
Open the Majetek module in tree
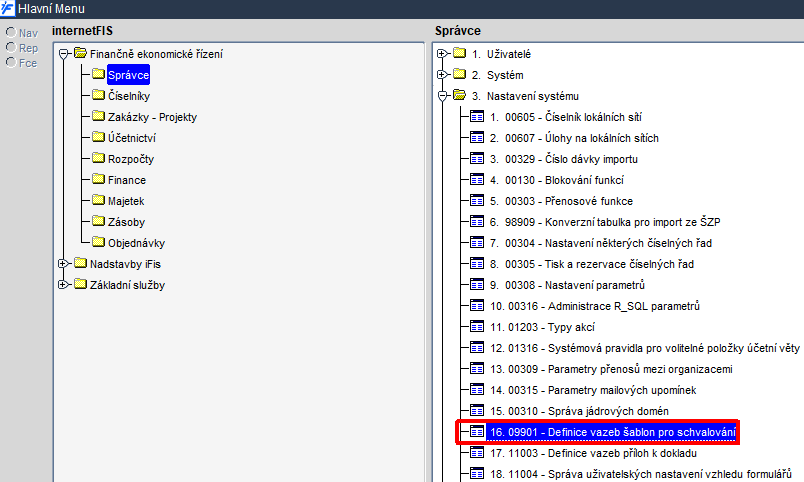click(x=126, y=201)
